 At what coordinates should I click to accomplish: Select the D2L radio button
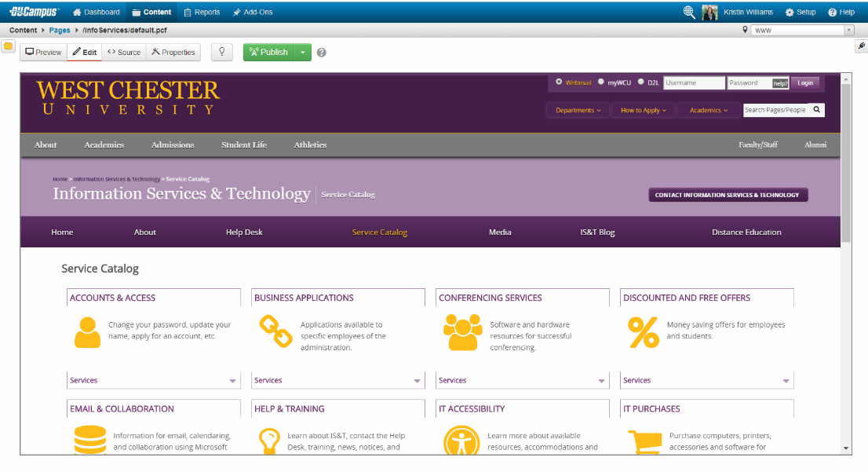click(x=640, y=82)
